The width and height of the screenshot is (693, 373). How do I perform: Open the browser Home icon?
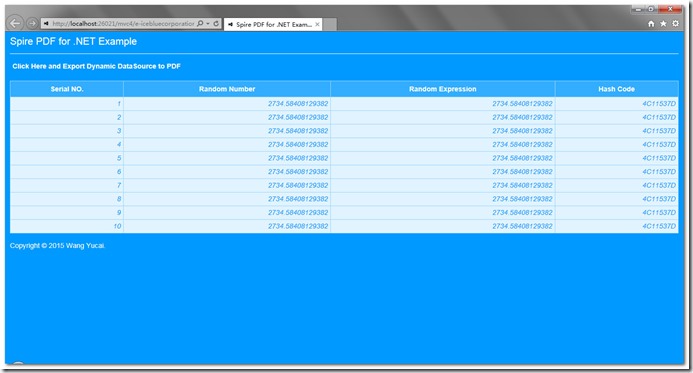[x=651, y=24]
